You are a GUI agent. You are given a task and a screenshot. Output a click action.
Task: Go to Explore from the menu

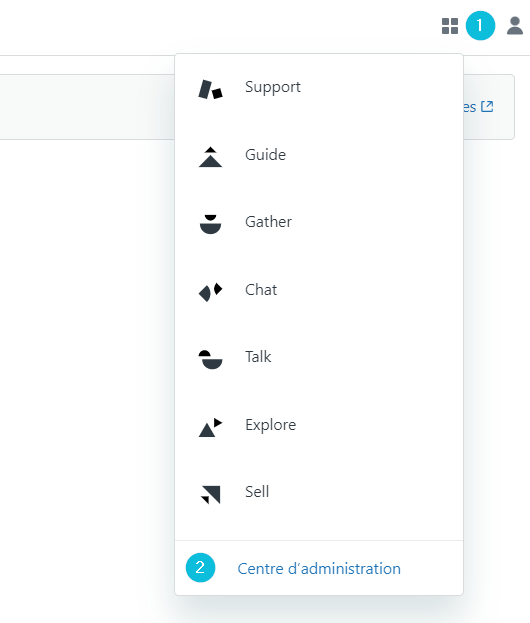tap(271, 425)
